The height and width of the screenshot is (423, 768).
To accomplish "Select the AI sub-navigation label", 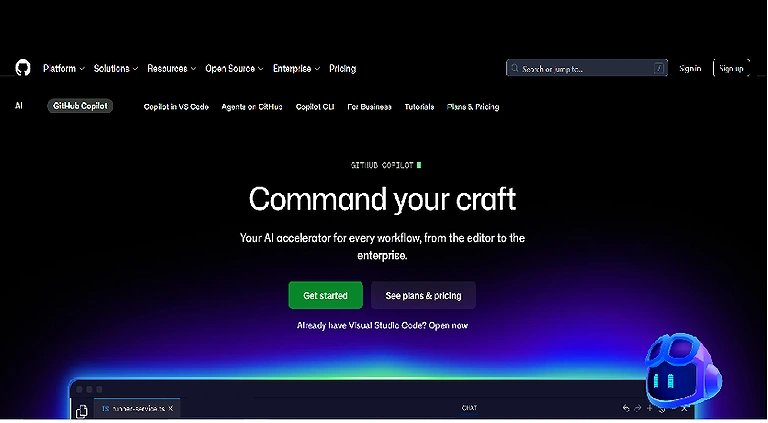I will 19,106.
